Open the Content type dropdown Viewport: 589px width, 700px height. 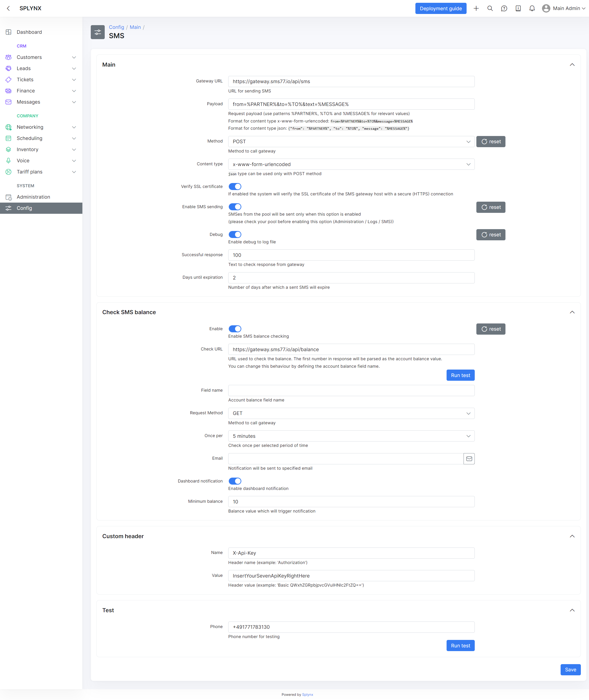point(351,164)
